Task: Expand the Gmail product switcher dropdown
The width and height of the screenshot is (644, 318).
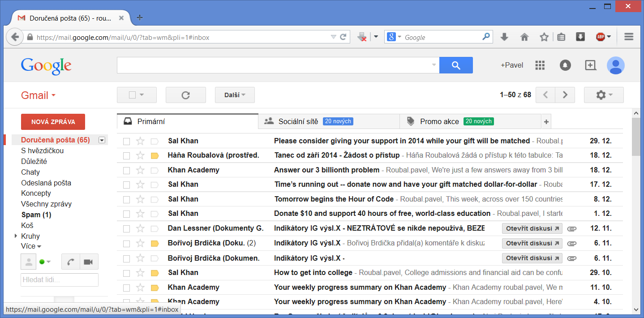Action: (39, 95)
